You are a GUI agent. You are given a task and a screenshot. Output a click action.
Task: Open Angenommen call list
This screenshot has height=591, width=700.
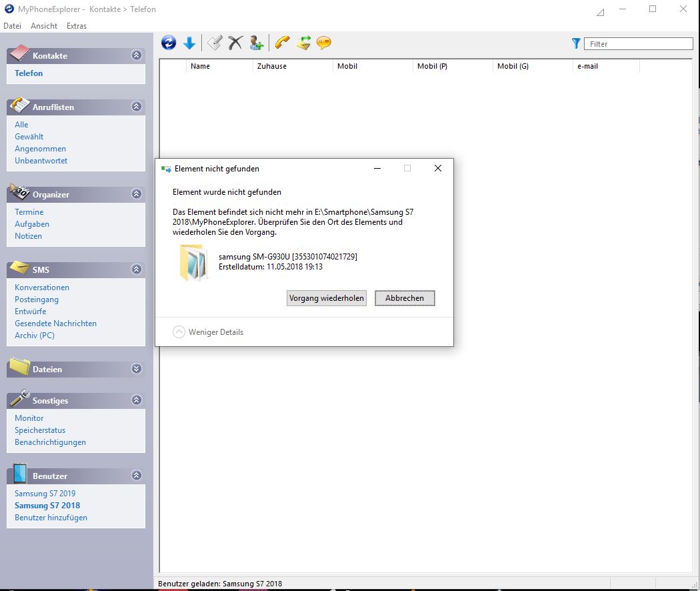tap(40, 149)
